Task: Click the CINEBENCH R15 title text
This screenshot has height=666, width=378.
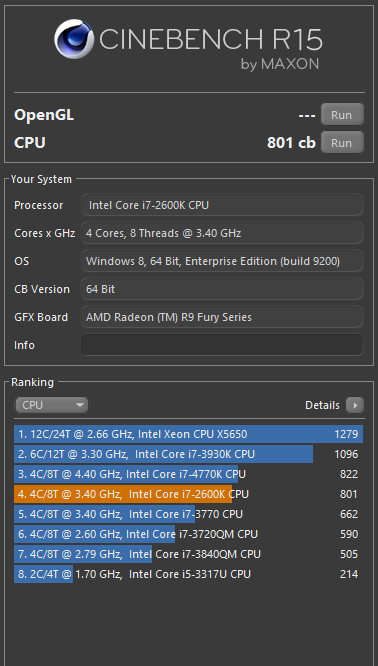Action: click(x=211, y=40)
